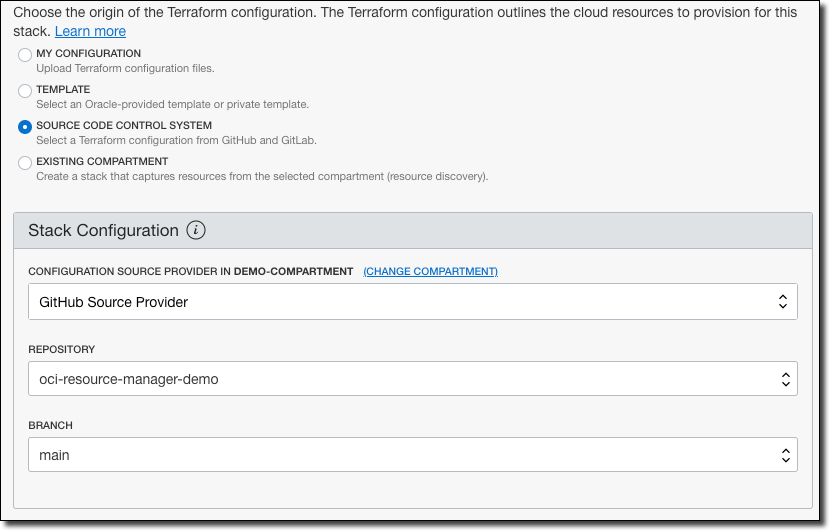Click the arrows icon on source provider dropdown
The height and width of the screenshot is (531, 830).
(785, 302)
